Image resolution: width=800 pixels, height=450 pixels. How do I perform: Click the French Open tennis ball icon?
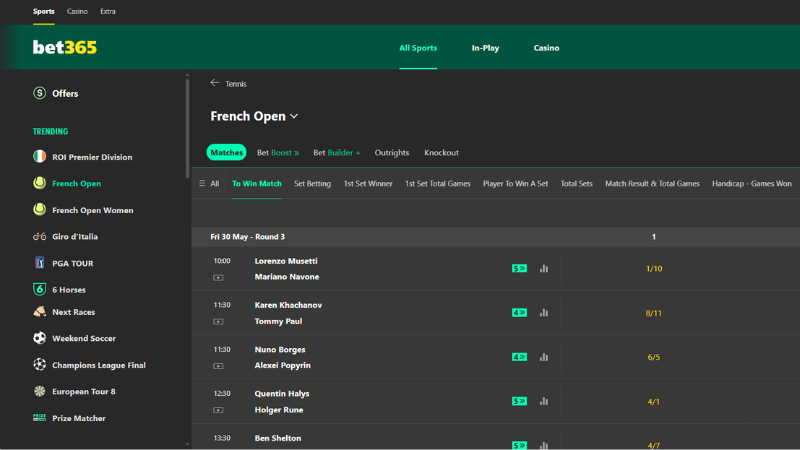[39, 183]
